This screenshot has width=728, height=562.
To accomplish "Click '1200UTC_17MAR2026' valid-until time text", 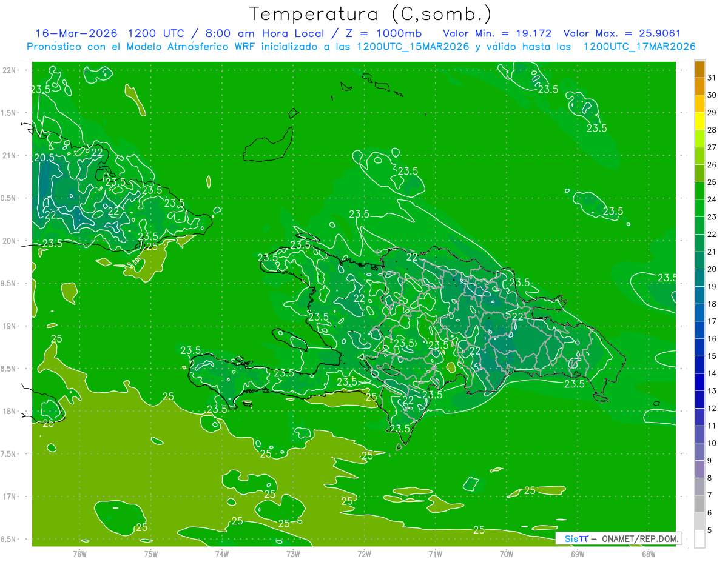I will click(639, 47).
